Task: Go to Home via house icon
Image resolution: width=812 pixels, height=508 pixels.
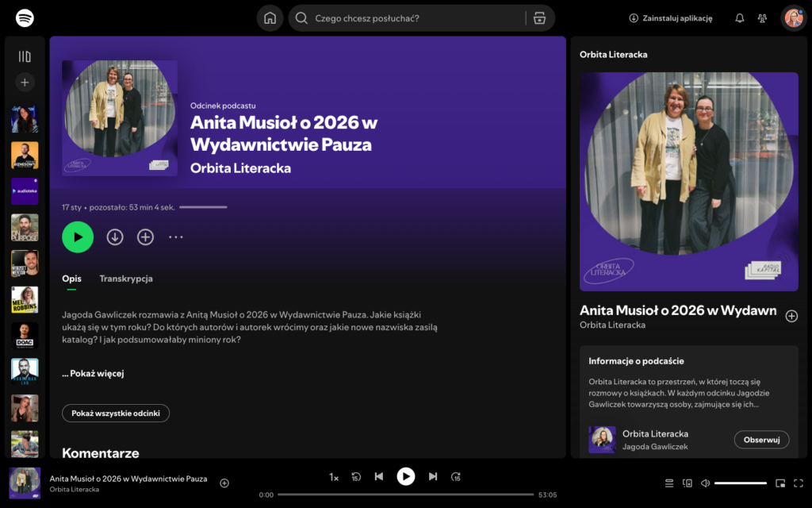Action: tap(270, 18)
